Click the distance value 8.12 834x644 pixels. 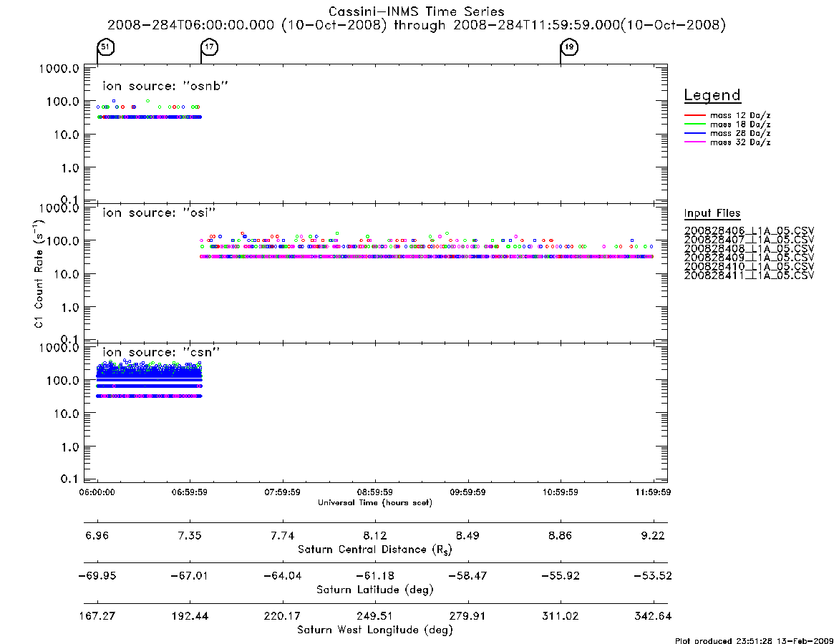point(375,535)
